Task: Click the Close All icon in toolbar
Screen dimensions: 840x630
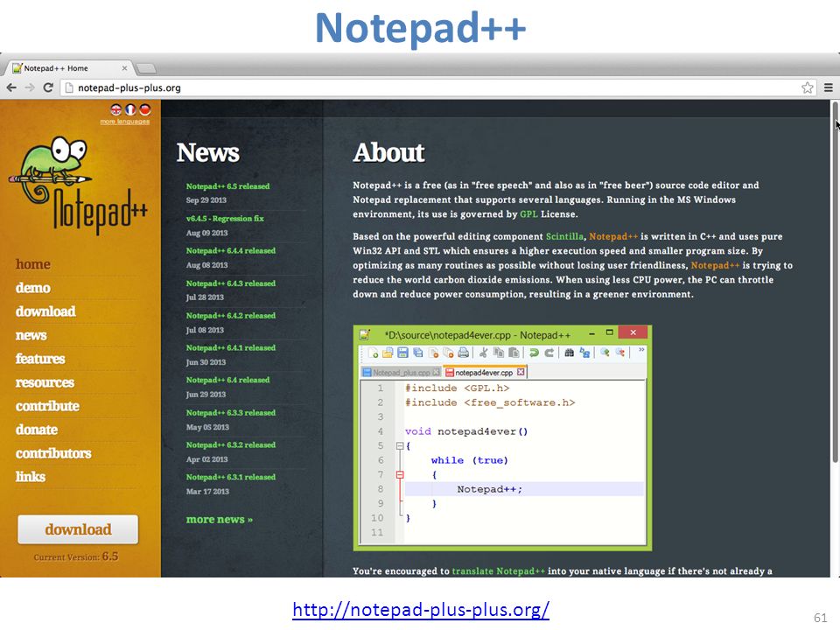Action: pyautogui.click(x=448, y=353)
